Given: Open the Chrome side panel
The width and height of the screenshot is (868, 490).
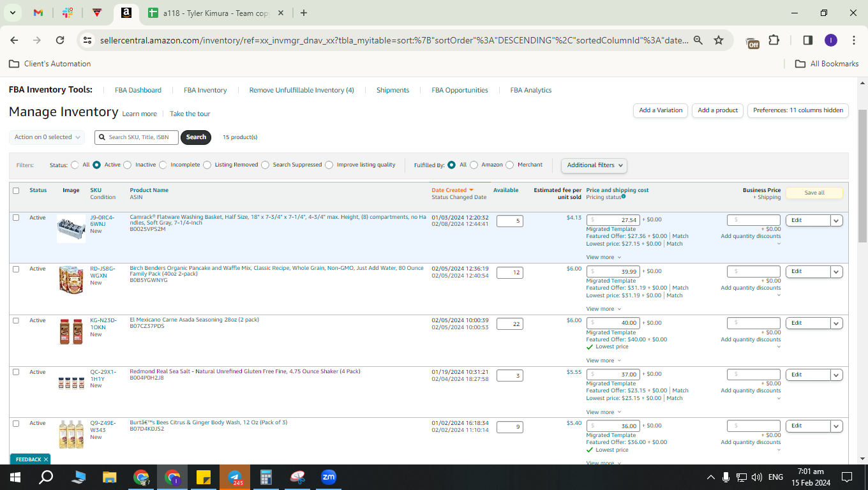Looking at the screenshot, I should (807, 40).
